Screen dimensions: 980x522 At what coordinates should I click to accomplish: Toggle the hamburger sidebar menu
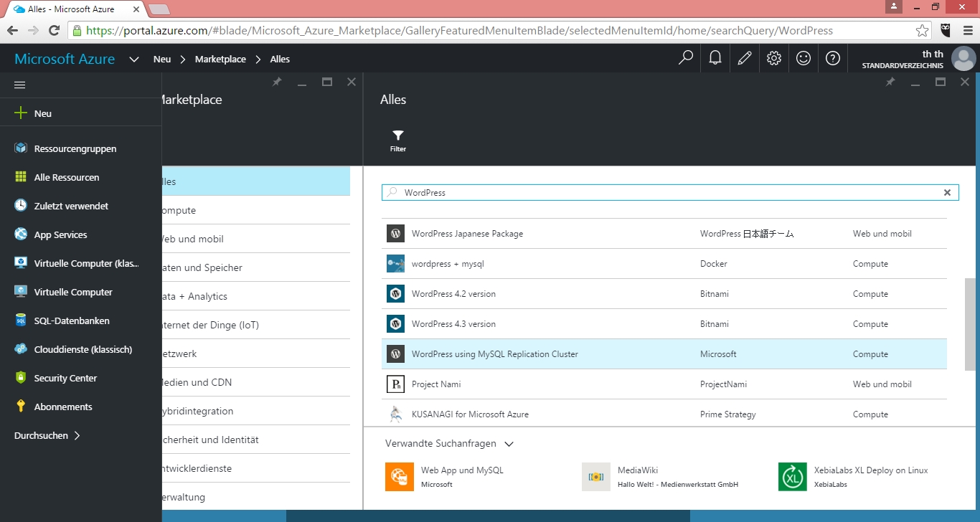(x=20, y=85)
